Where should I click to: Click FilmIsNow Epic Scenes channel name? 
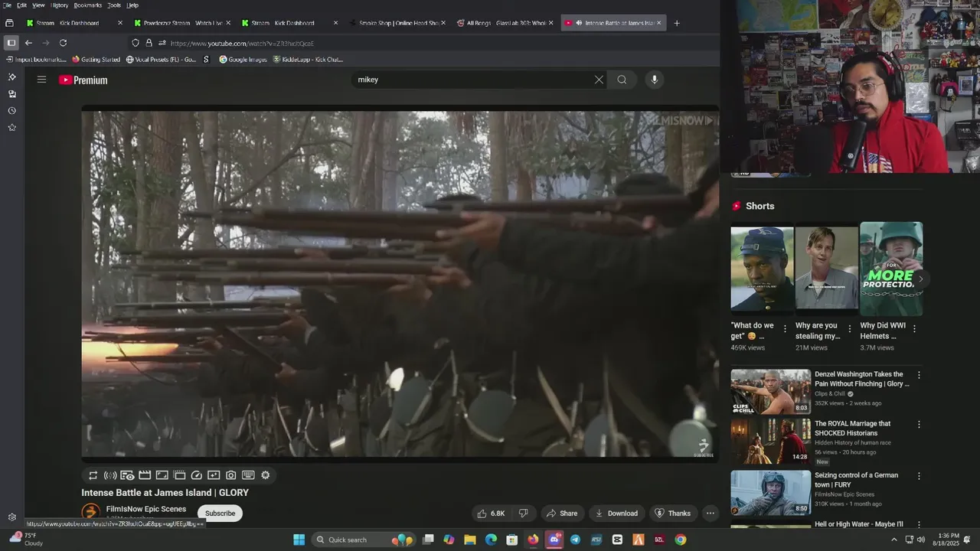(146, 509)
